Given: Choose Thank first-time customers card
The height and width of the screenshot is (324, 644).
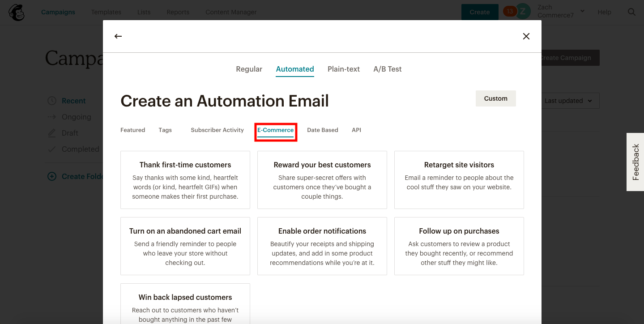Looking at the screenshot, I should coord(185,180).
